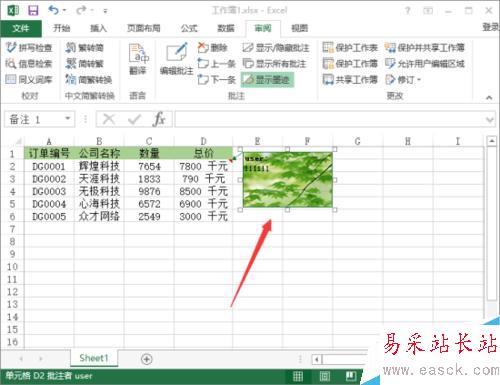500x385 pixels.
Task: Open 同义词库 thesaurus
Action: 29,79
